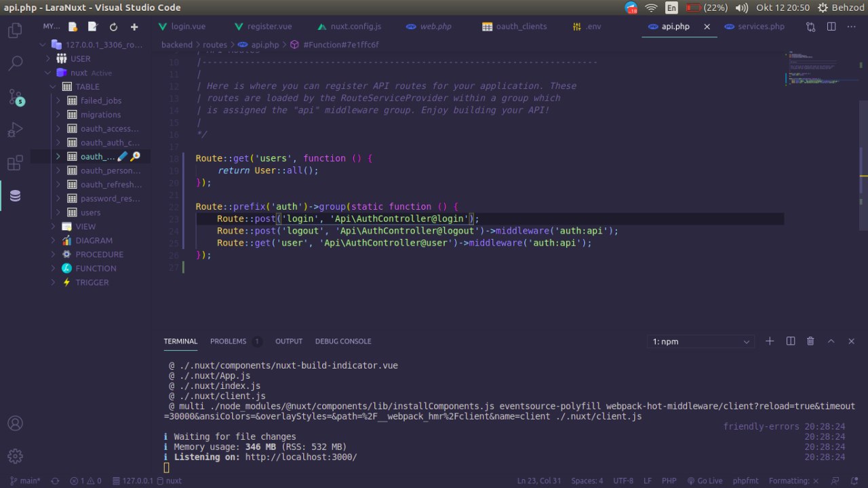Open Source Control view with 5 changes
Image resolution: width=868 pixels, height=488 pixels.
tap(15, 97)
